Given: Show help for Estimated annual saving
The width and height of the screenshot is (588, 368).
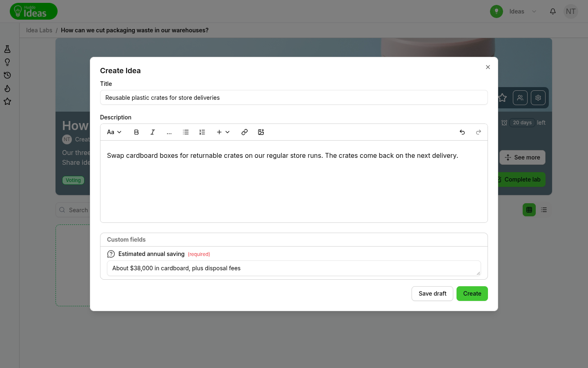Looking at the screenshot, I should point(111,254).
